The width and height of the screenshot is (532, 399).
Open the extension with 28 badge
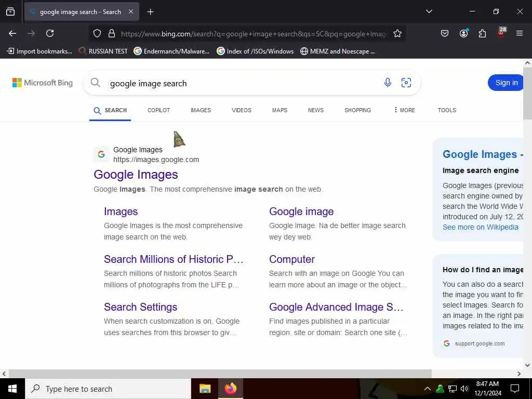coord(501,32)
